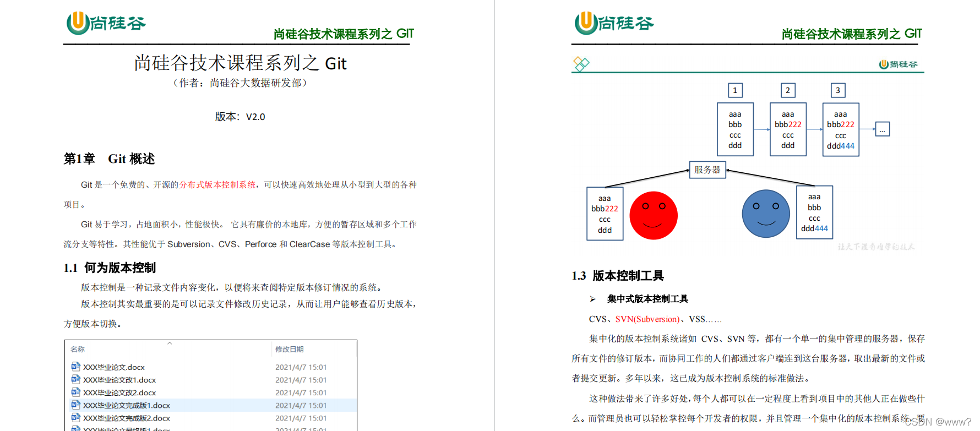Image resolution: width=980 pixels, height=431 pixels.
Task: Click the modified date of XXX毕业论文改2.docx
Action: [x=301, y=392]
